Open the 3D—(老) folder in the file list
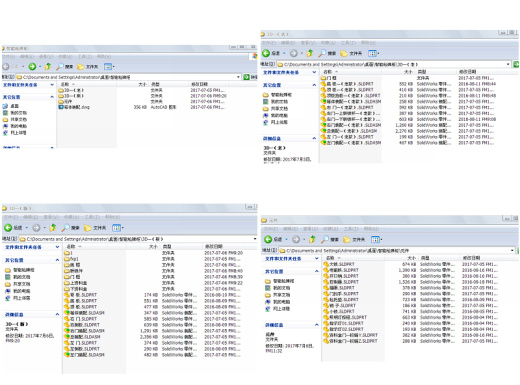520x385 pixels. (71, 90)
